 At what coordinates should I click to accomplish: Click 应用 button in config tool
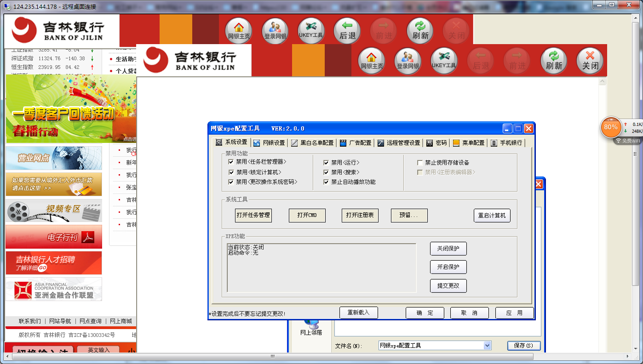pyautogui.click(x=515, y=313)
